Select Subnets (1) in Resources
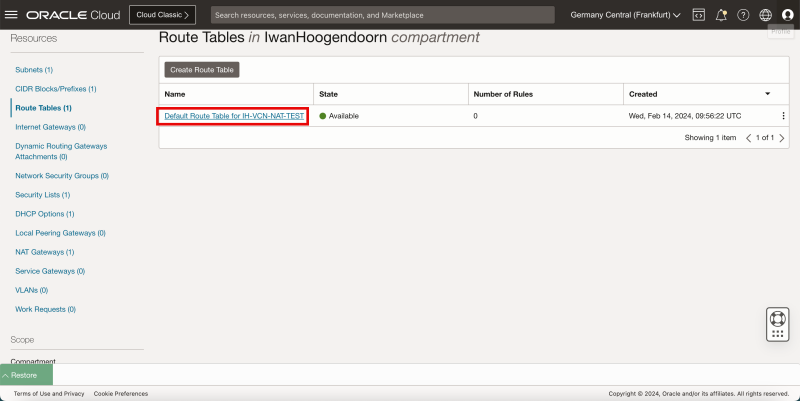The height and width of the screenshot is (401, 800). pos(34,70)
